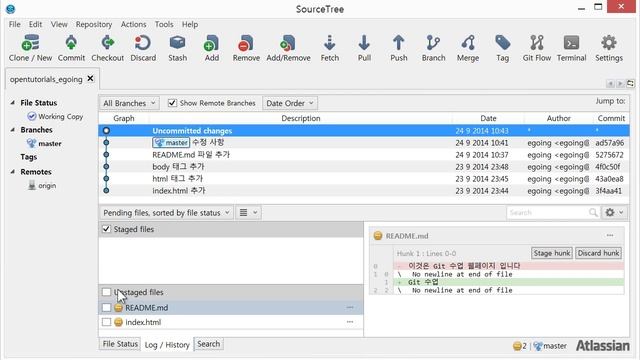Select commit "html 태그 추가"
Viewport: 640px width, 360px height.
coord(364,178)
